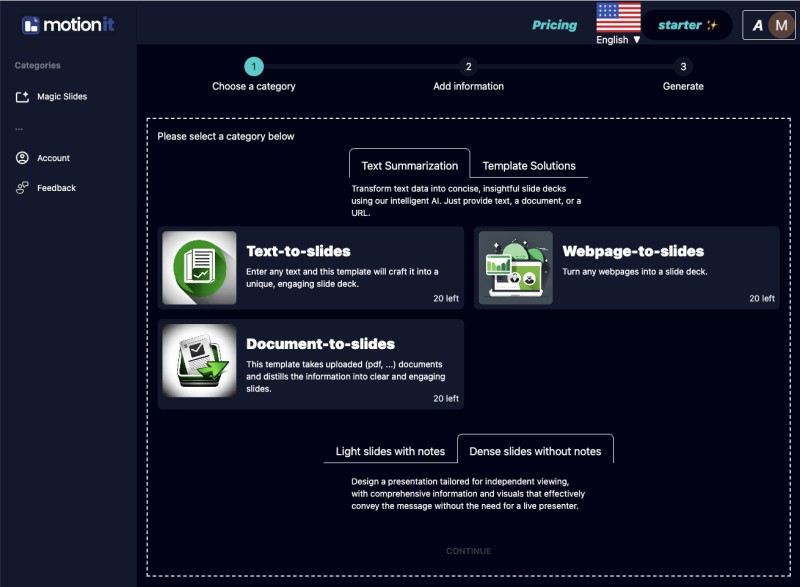Switch to the Template Solutions tab

[529, 166]
